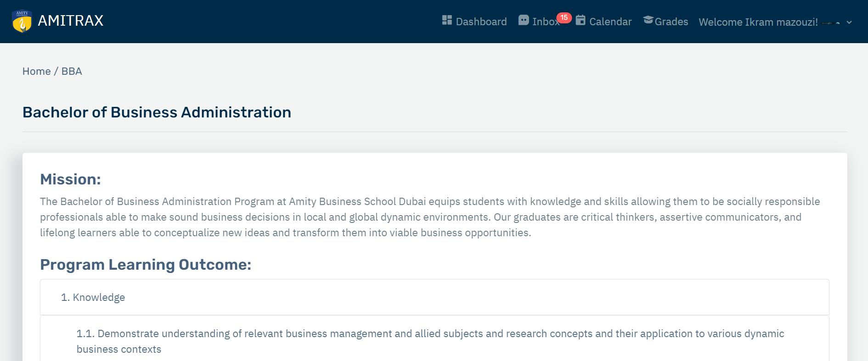The image size is (868, 361).
Task: Open the Calendar text link
Action: [x=610, y=22]
